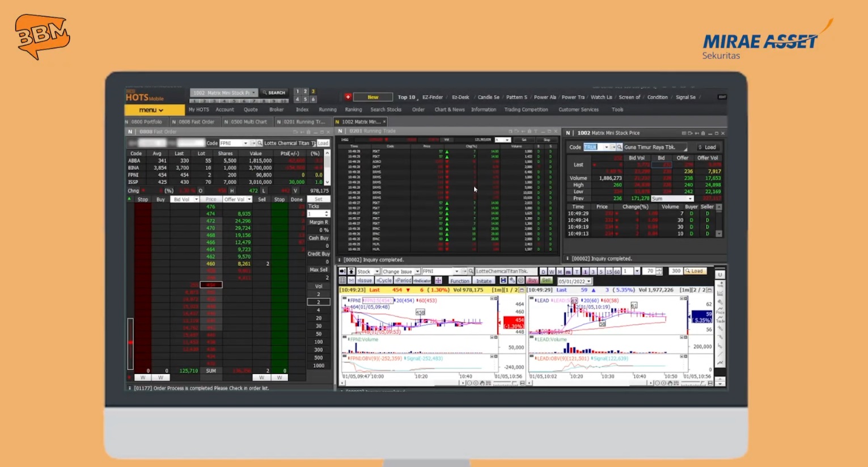Open the 1002 Matrix Mini Stock screen dropdown

click(x=224, y=92)
